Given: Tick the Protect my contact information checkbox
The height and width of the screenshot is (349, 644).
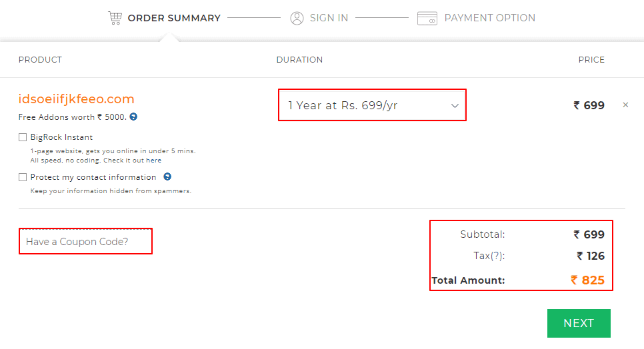Looking at the screenshot, I should click(x=23, y=177).
